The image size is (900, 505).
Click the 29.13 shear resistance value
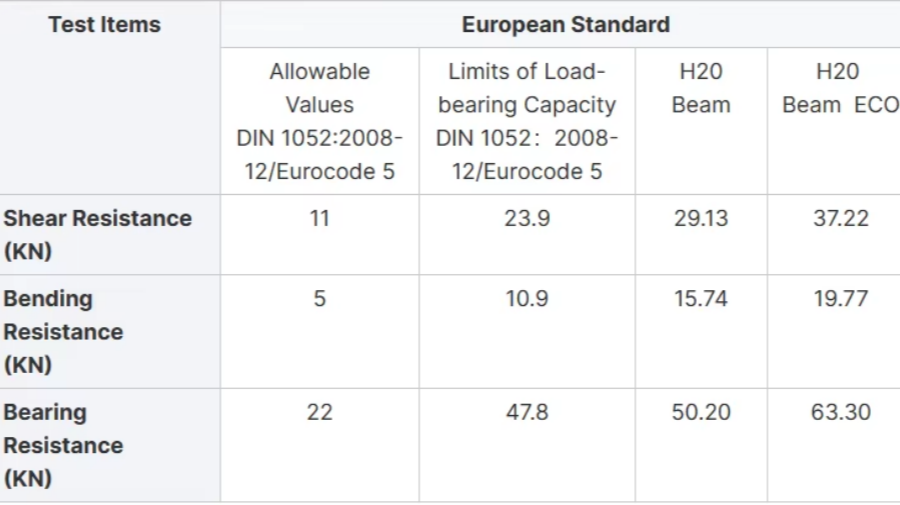point(701,218)
